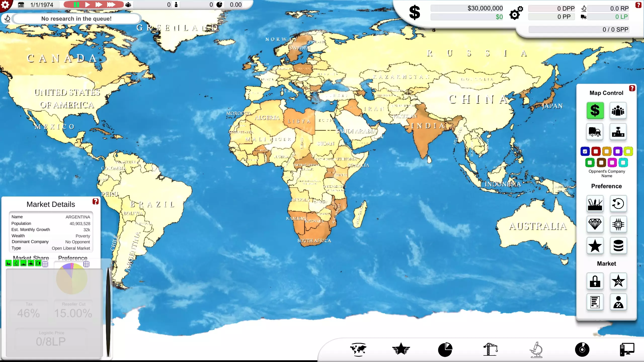Show the communist star market view
Viewport: 644px width, 362px height.
[x=618, y=281]
